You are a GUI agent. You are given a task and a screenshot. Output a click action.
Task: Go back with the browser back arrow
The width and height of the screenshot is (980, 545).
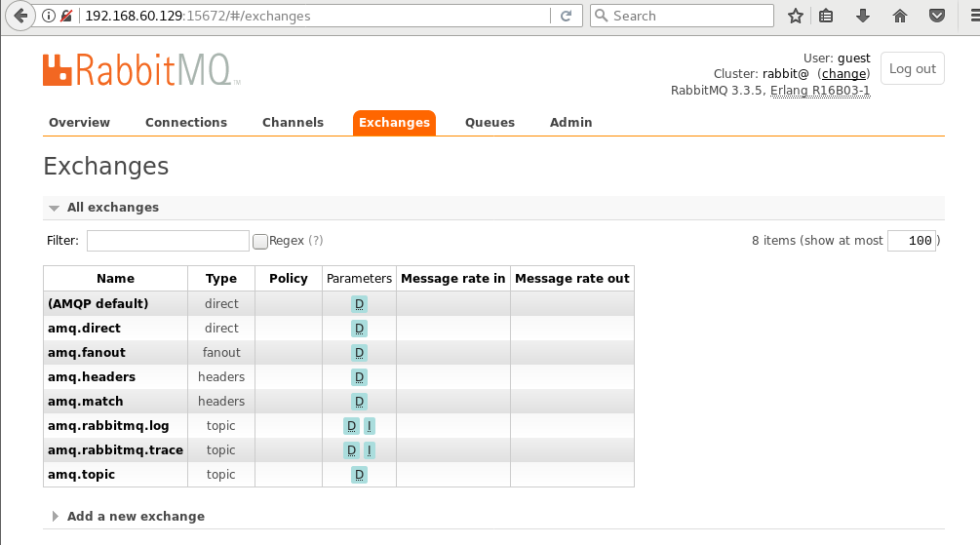click(20, 16)
